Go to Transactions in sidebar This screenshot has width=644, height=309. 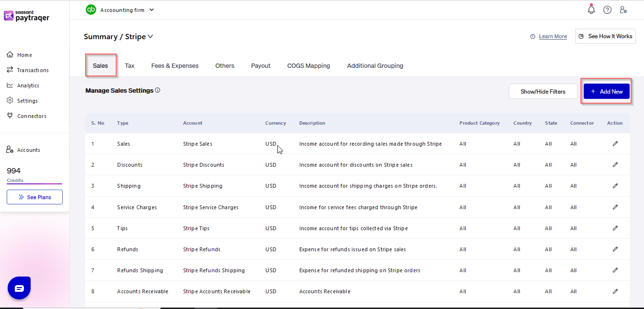(x=33, y=70)
